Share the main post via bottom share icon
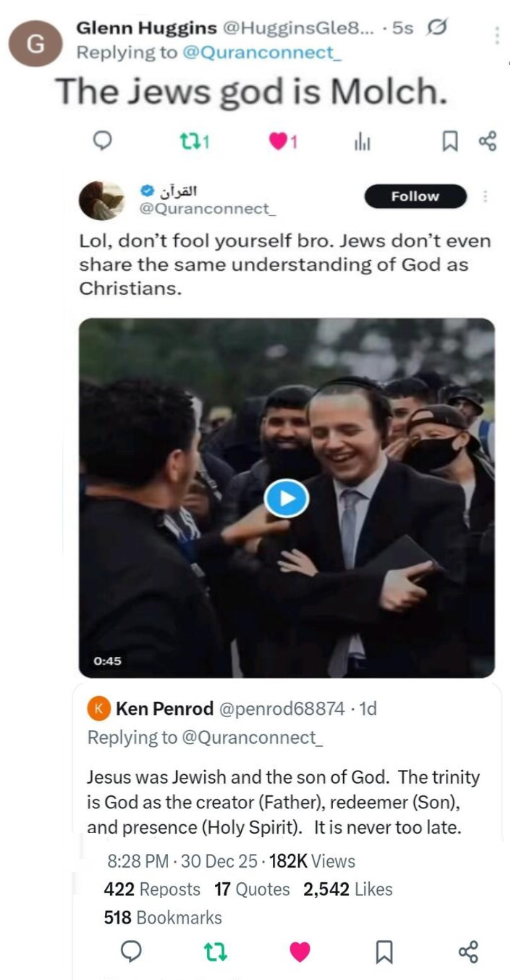511x980 pixels. 468,951
